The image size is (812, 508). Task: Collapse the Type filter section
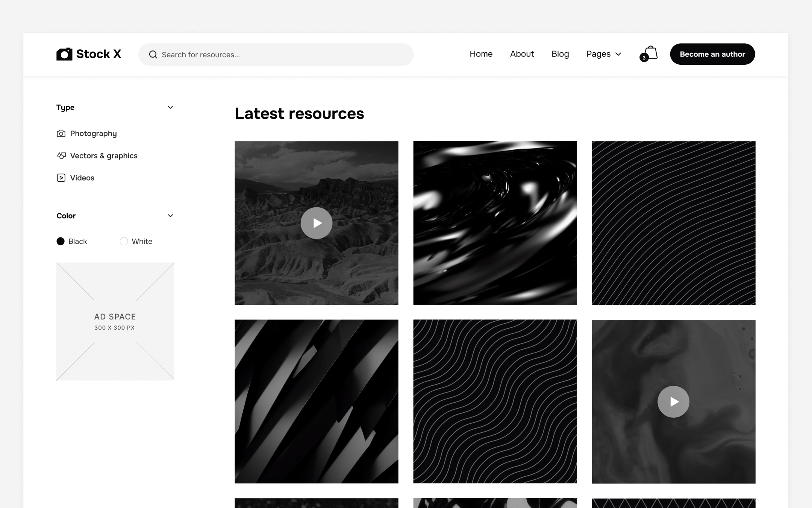(170, 107)
